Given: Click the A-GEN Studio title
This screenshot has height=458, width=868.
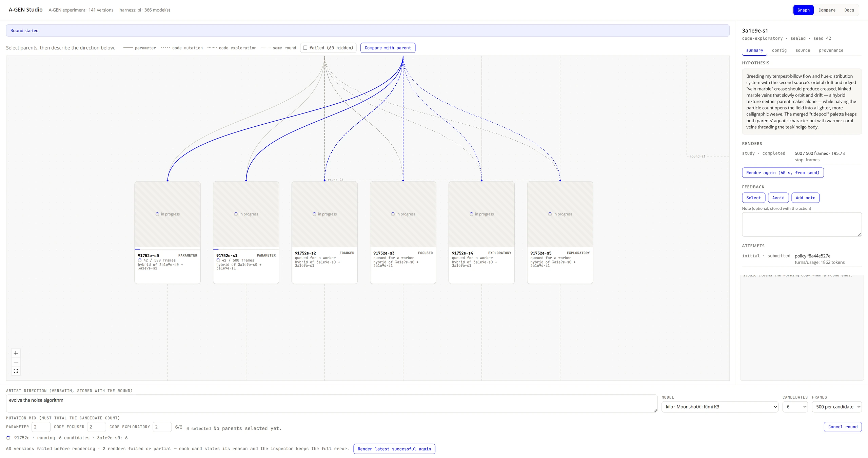Looking at the screenshot, I should point(25,9).
